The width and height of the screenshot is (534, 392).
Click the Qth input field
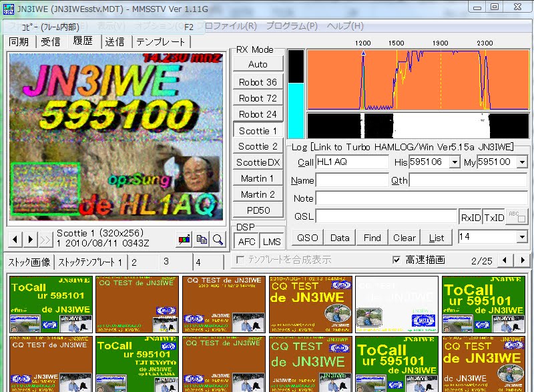469,180
